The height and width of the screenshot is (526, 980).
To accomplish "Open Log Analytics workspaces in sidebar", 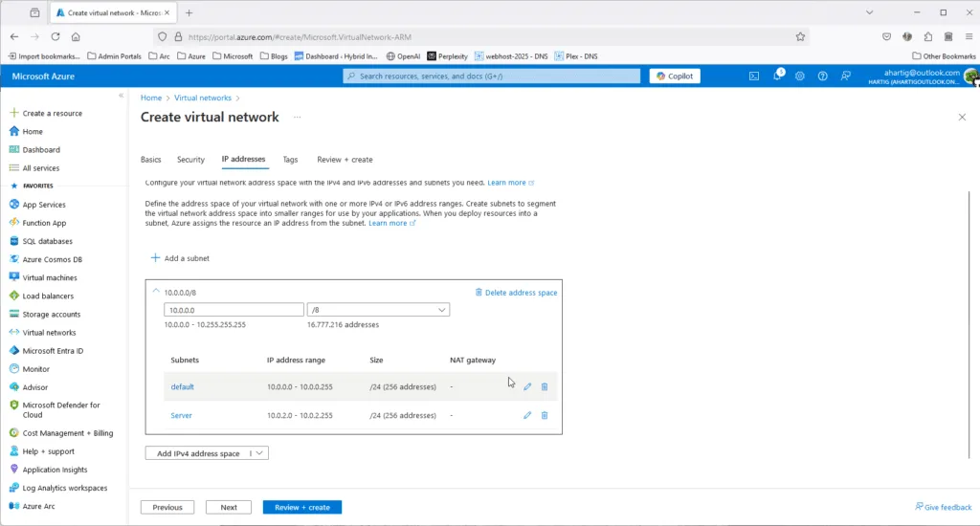I will click(64, 488).
